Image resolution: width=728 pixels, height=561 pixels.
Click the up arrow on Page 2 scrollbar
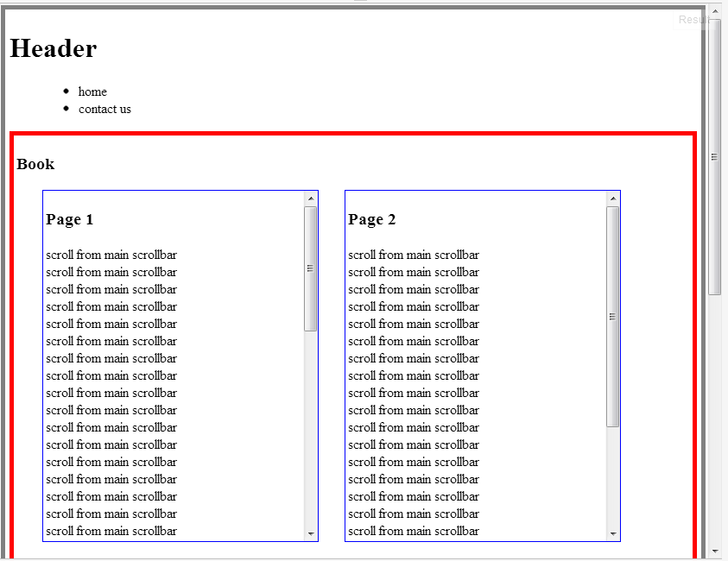tap(613, 197)
